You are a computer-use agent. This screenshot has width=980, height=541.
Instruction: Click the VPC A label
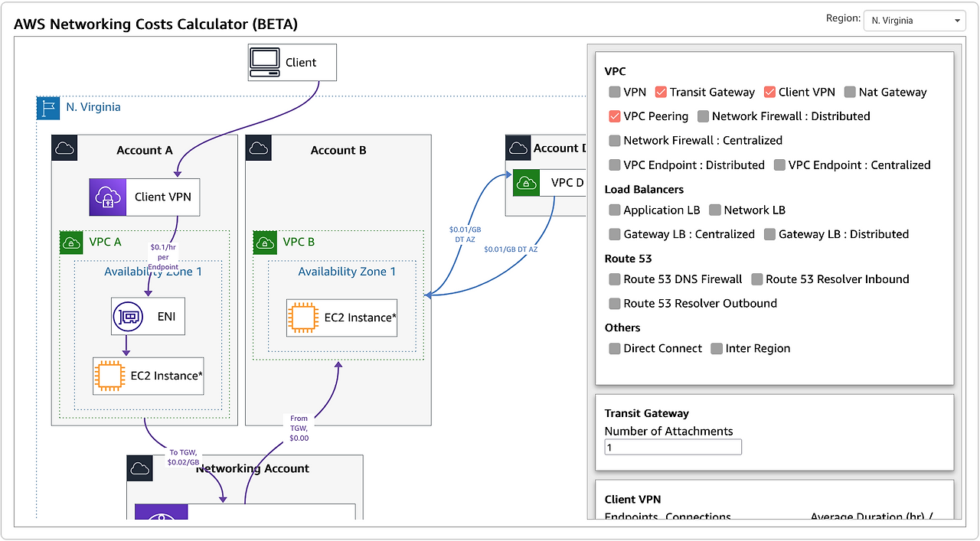point(106,243)
